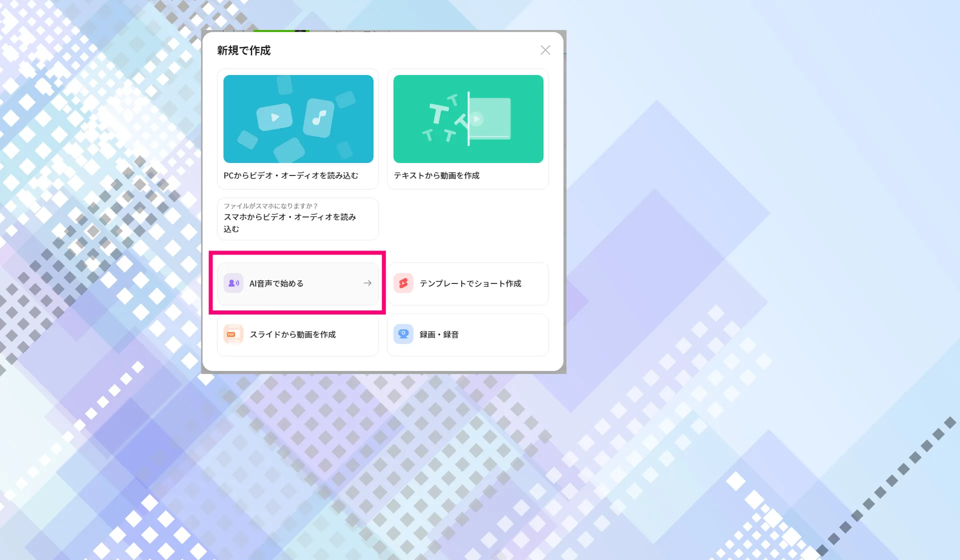Click the play icon in the blue import thumbnail

(x=274, y=117)
